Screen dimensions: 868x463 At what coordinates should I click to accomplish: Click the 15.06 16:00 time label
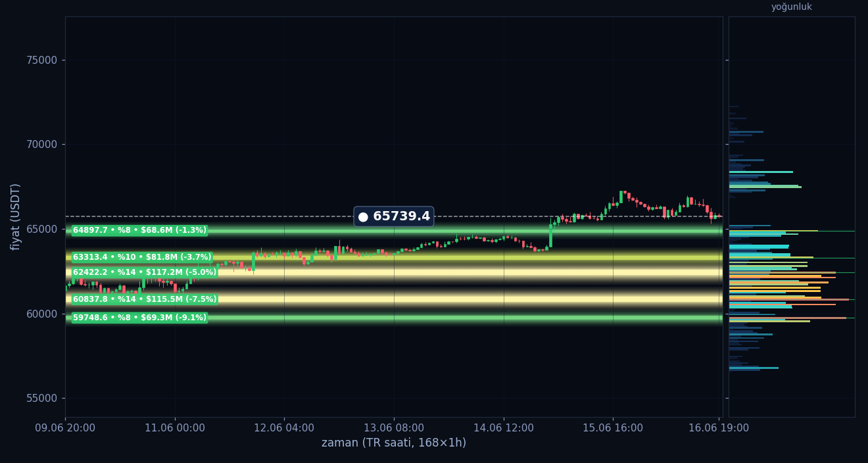point(613,428)
